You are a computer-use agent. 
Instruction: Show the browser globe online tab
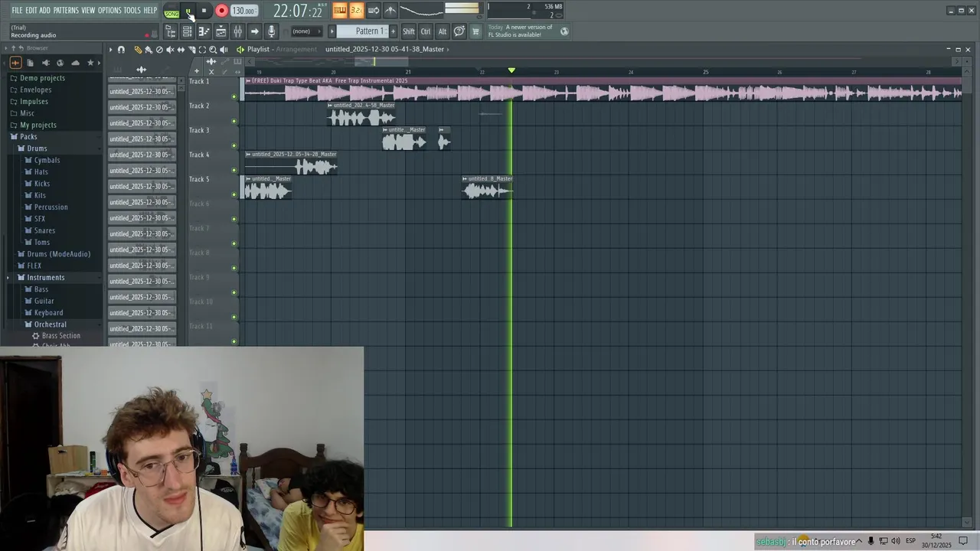pyautogui.click(x=60, y=63)
